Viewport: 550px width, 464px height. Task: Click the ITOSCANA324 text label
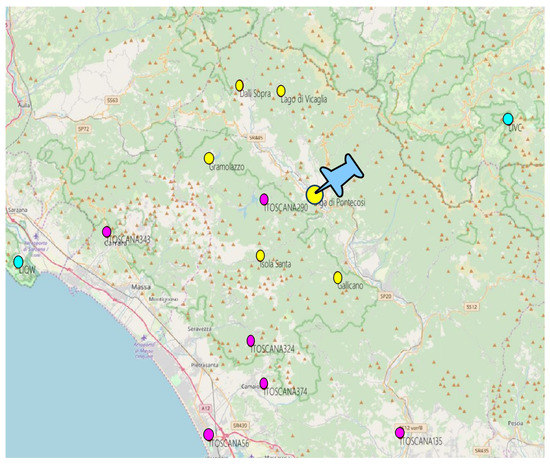pyautogui.click(x=272, y=349)
